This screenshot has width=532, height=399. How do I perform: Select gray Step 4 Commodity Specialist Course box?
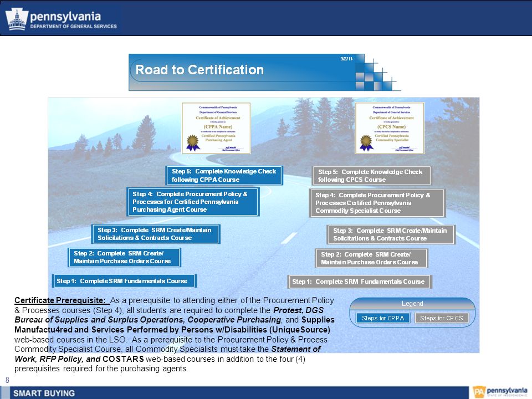coord(377,203)
